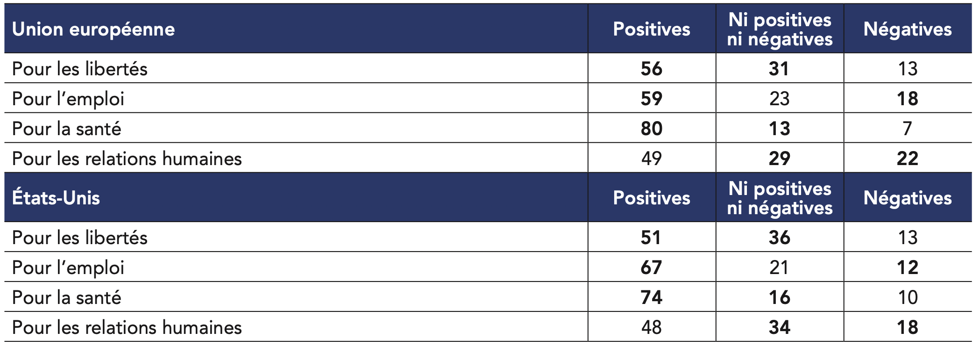This screenshot has height=347, width=980.
Task: Click the positive value 56 for libertés
Action: tap(651, 69)
